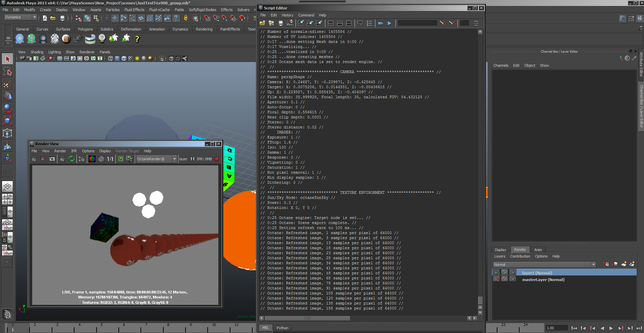Clear history in Script Editor
This screenshot has height=333, width=644.
[301, 23]
